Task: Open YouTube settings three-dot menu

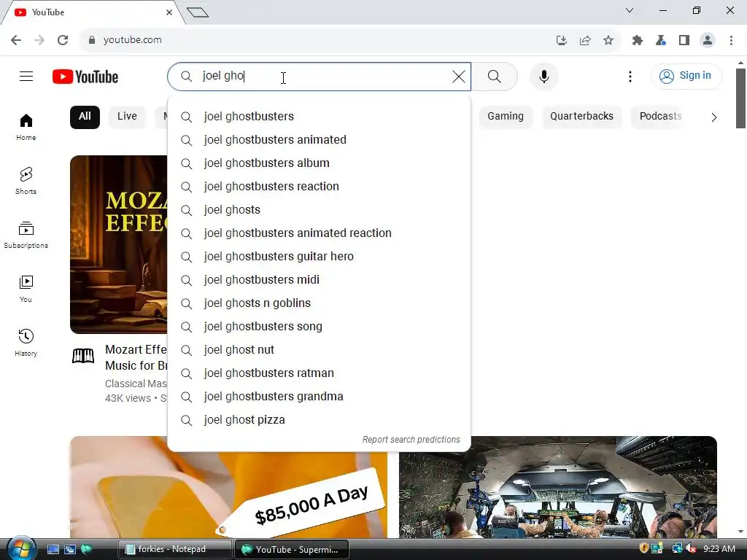Action: (630, 76)
